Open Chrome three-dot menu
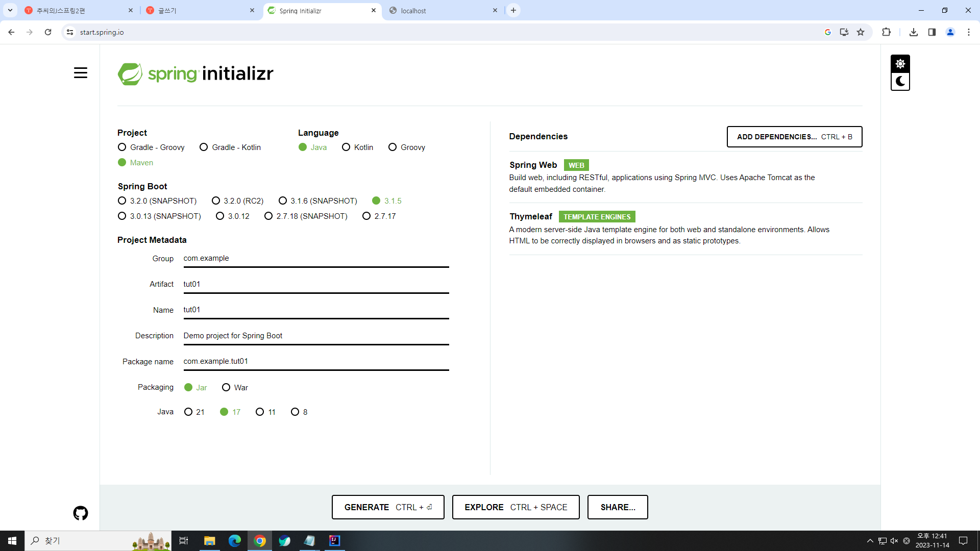 [969, 32]
